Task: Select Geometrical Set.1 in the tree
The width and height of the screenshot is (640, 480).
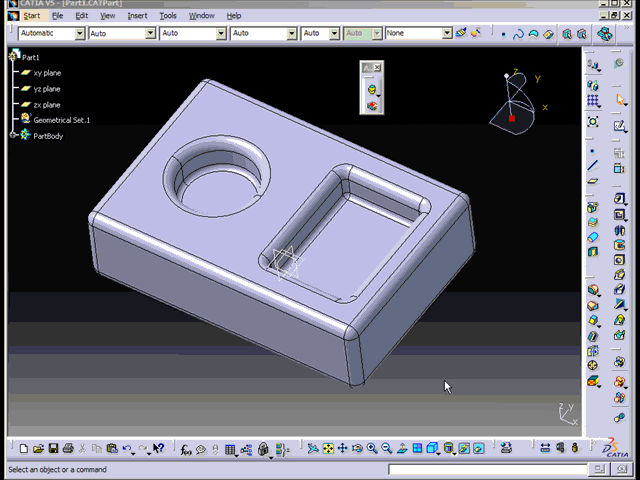Action: [x=61, y=120]
